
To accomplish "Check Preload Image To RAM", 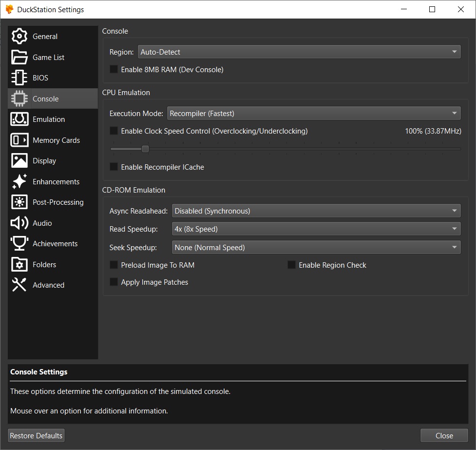I will click(114, 265).
